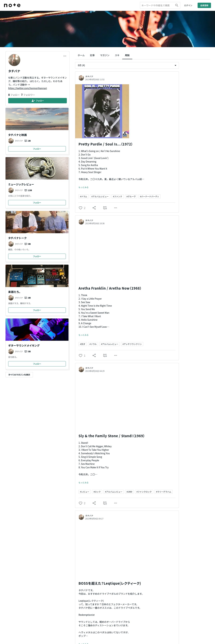This screenshot has width=215, height=644.
Task: Click author avatar in ミュージックレビュー card
Action: pos(11,190)
